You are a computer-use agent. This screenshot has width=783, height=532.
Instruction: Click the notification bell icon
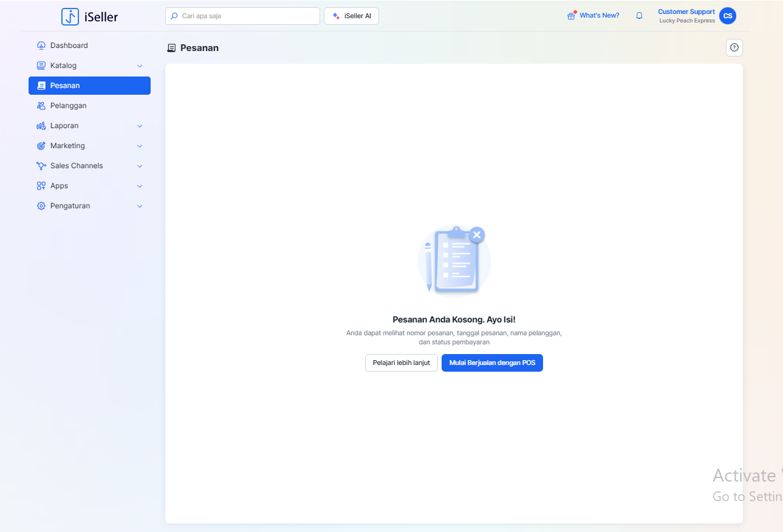tap(639, 16)
